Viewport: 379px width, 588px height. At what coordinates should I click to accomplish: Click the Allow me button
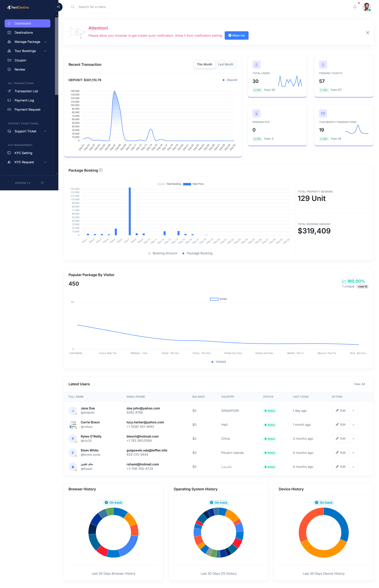236,35
